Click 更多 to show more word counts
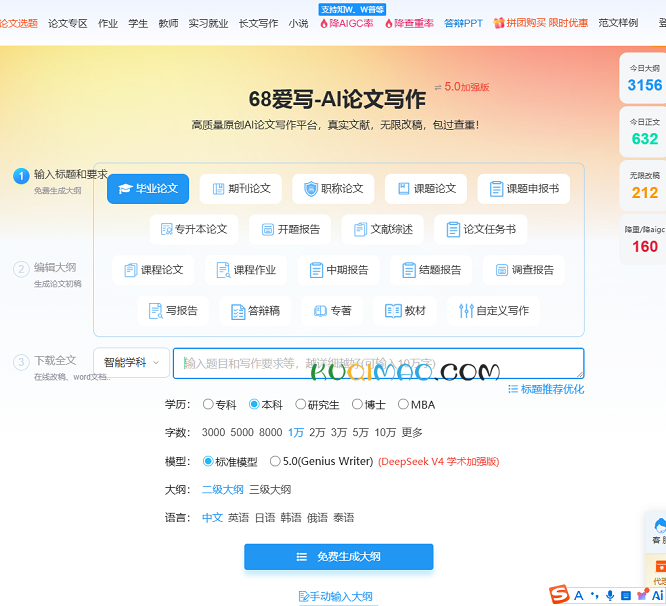This screenshot has height=606, width=666. click(412, 432)
